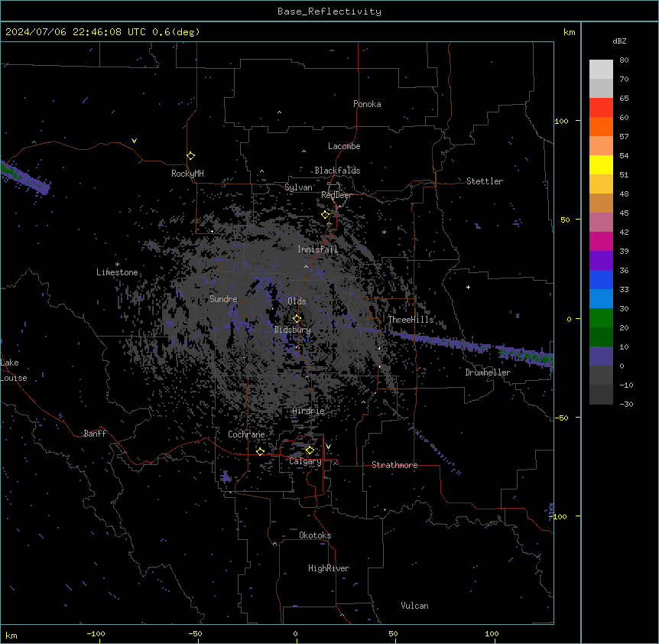Click the asterisk marker above Limestone
The height and width of the screenshot is (644, 659).
[x=117, y=265]
